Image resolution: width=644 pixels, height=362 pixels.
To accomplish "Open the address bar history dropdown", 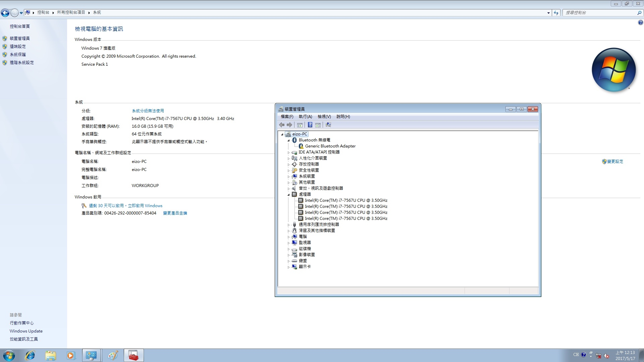I will [x=548, y=13].
